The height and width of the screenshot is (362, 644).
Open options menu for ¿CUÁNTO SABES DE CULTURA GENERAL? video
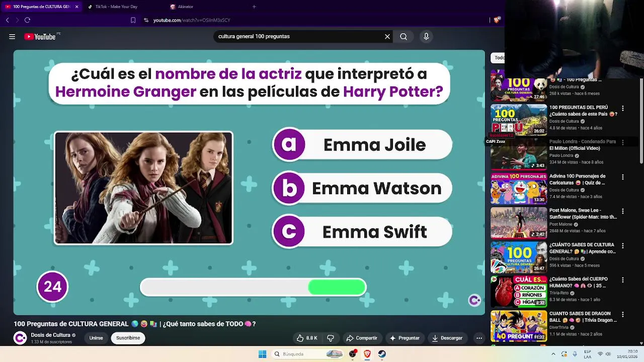[x=623, y=246]
